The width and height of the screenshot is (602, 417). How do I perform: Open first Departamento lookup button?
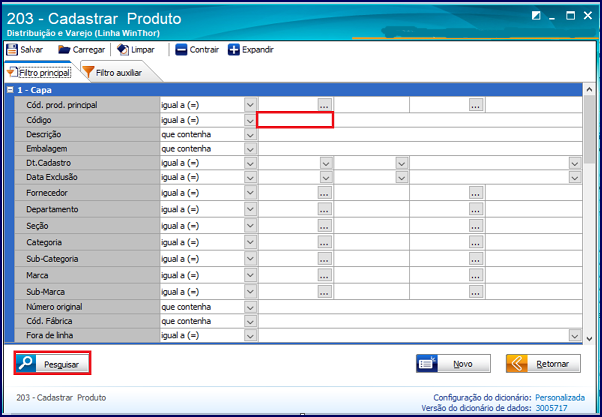point(324,209)
